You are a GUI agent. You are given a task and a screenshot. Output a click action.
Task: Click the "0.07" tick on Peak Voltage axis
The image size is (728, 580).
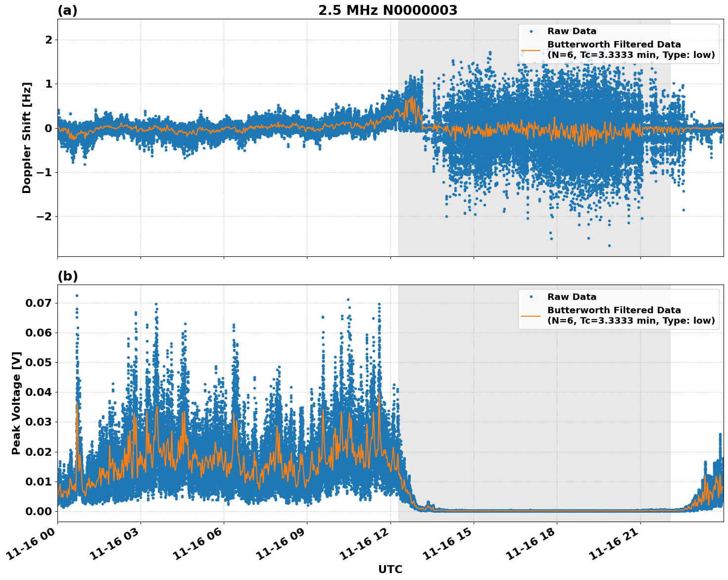[41, 303]
